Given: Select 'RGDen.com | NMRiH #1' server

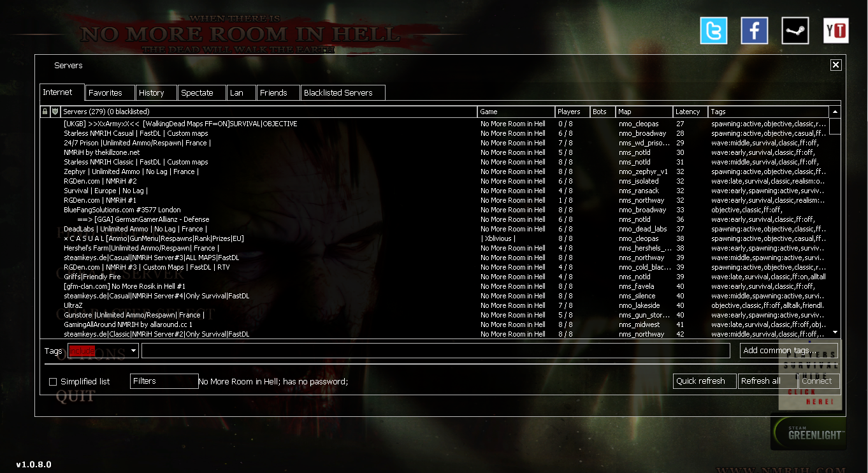Looking at the screenshot, I should click(435, 200).
